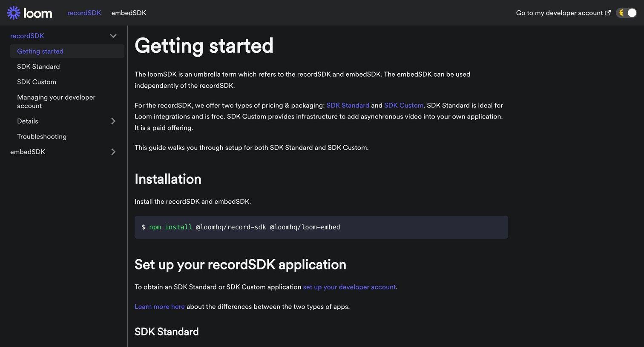Go to my developer account link

563,13
